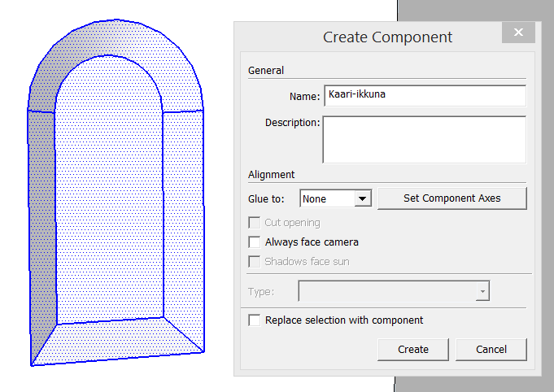Click the Create button

click(412, 349)
